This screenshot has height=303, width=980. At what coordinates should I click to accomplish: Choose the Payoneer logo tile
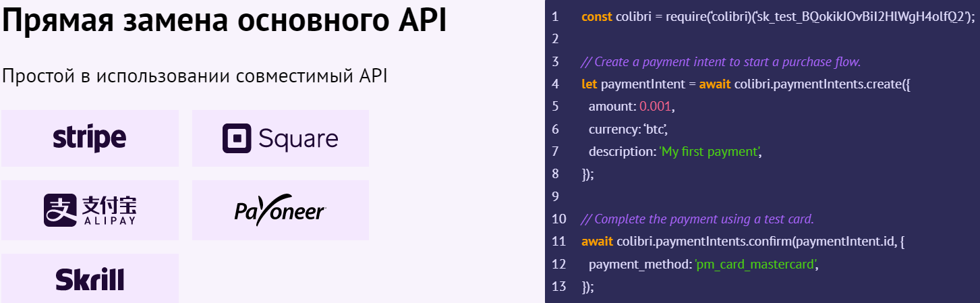(x=281, y=210)
